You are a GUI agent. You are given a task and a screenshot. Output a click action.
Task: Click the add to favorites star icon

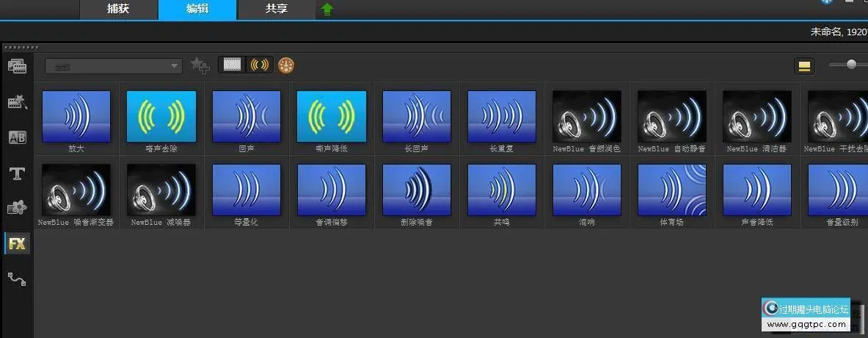[x=200, y=65]
